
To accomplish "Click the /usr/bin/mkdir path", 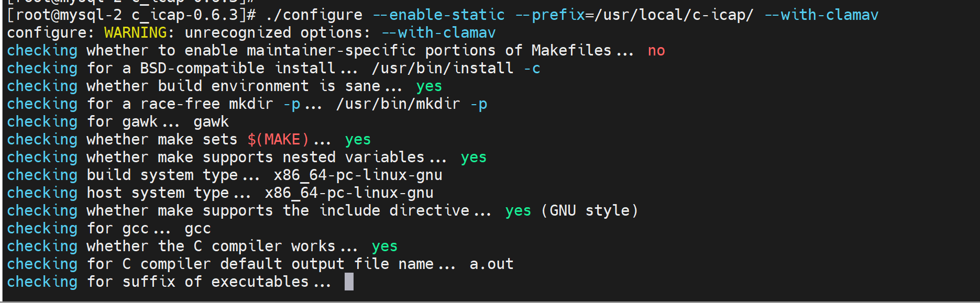I will [x=398, y=104].
